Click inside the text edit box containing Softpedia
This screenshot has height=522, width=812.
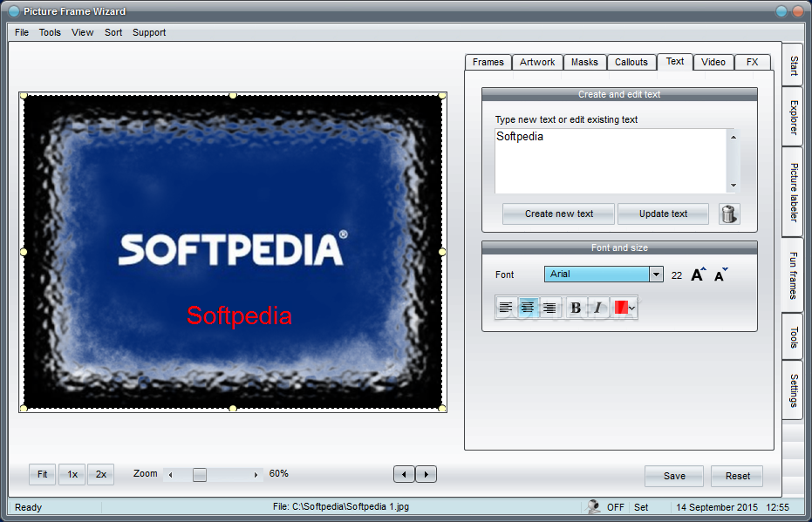(611, 161)
